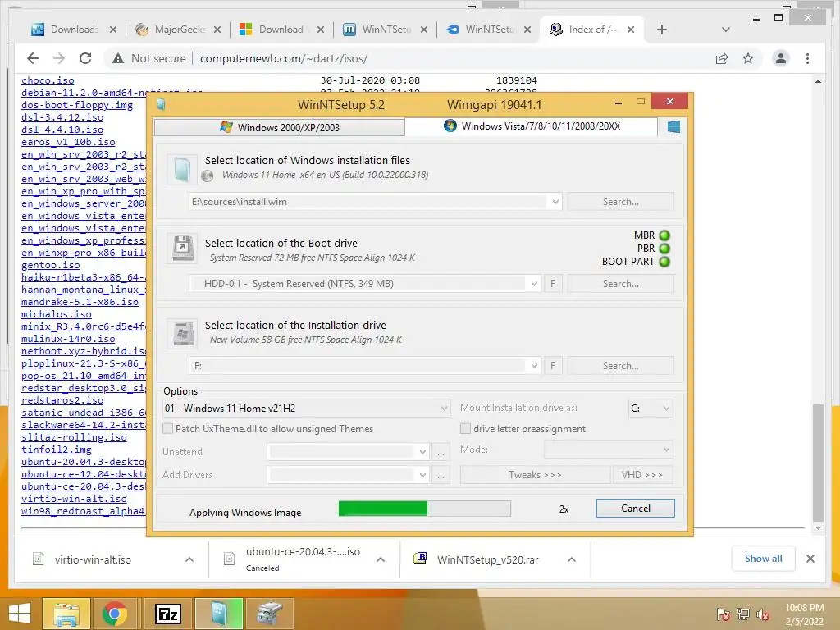The width and height of the screenshot is (840, 630).
Task: Click the disk tool taskbar icon
Action: [269, 614]
